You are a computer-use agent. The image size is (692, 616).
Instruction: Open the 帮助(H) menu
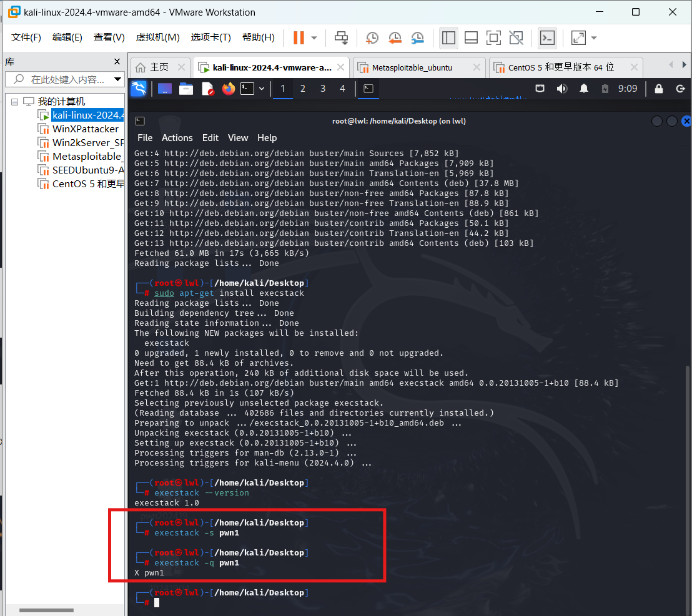tap(258, 37)
